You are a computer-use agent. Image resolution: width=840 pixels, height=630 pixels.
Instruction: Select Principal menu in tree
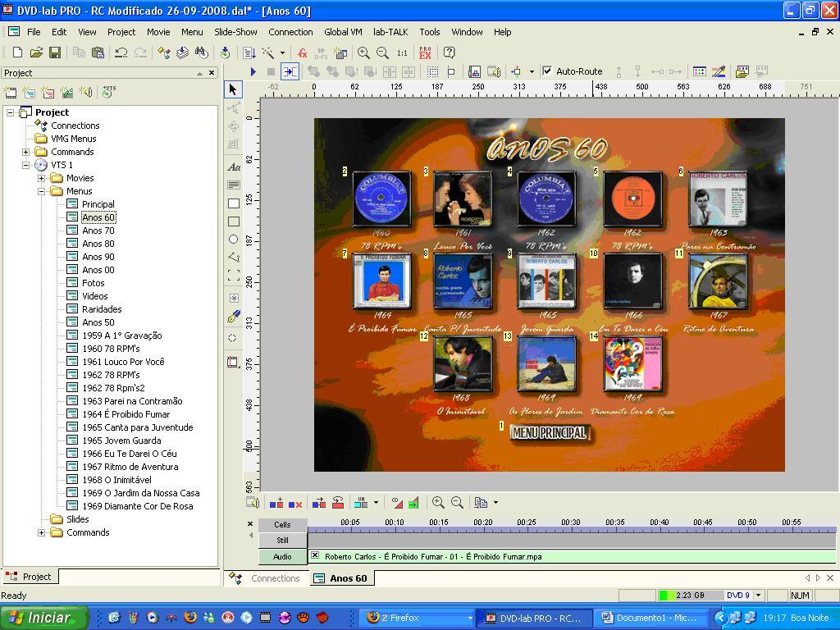[98, 204]
